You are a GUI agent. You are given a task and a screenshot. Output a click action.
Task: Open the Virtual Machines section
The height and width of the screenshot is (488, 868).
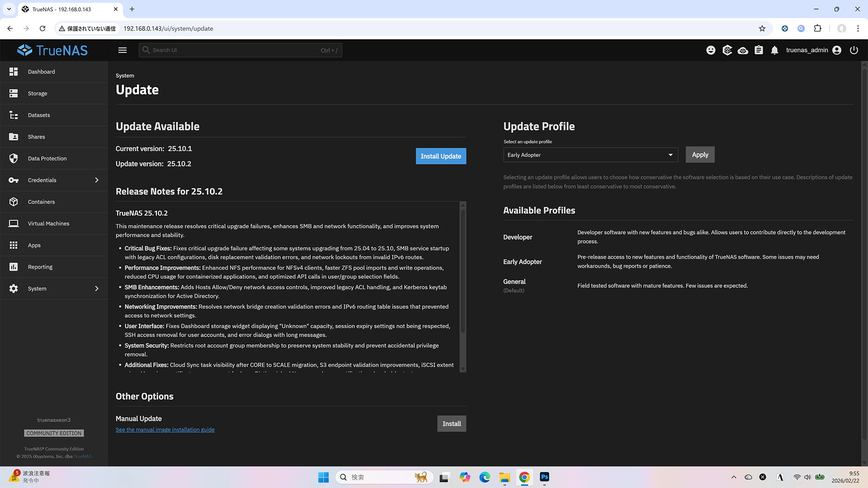48,224
